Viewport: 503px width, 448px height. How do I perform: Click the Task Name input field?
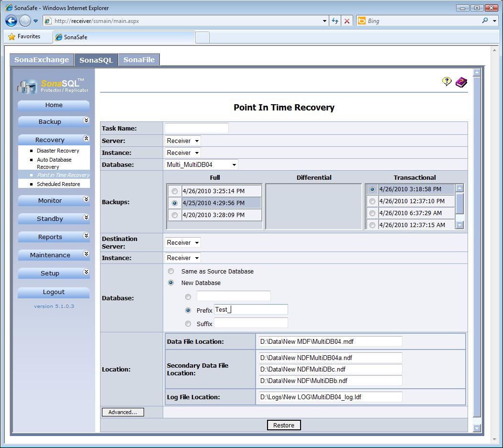tap(196, 128)
